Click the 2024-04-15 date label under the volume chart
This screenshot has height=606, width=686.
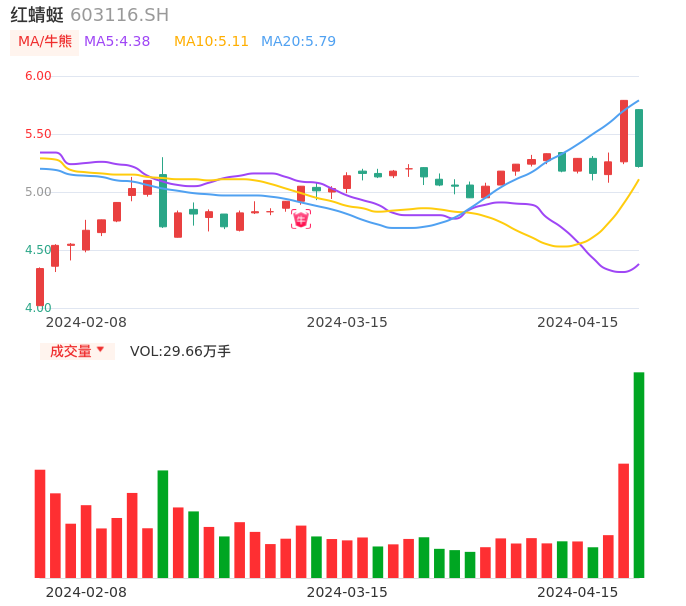[578, 592]
